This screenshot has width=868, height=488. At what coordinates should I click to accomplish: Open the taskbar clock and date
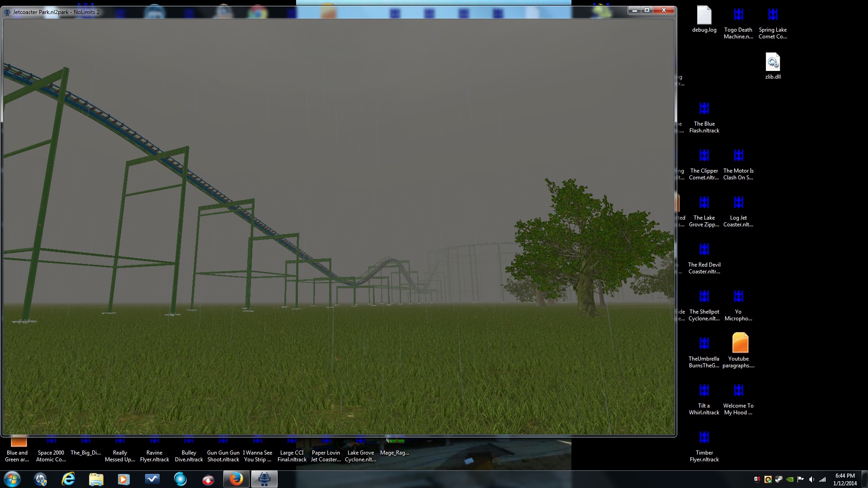844,479
